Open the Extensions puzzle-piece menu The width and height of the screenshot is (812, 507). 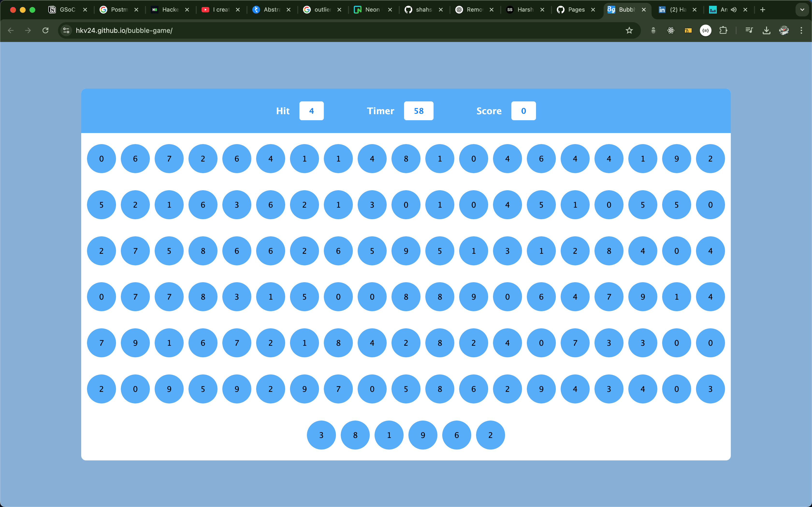(x=723, y=30)
